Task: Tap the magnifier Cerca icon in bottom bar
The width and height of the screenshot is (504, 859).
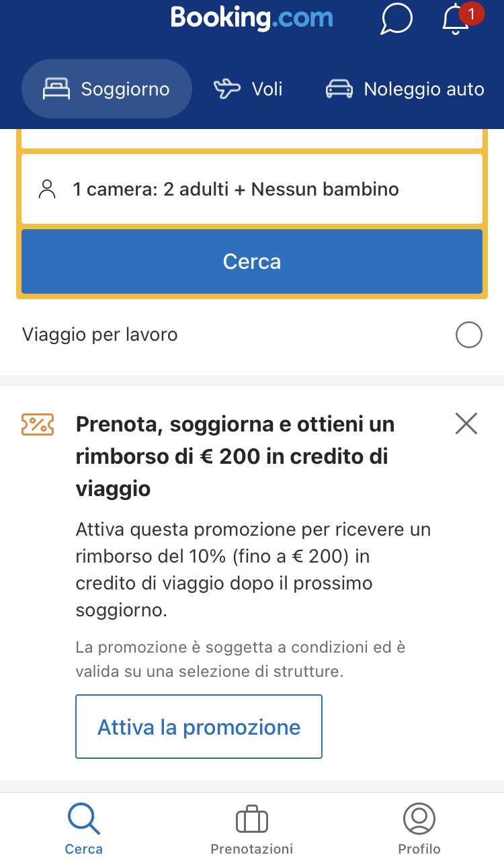Action: point(84,820)
